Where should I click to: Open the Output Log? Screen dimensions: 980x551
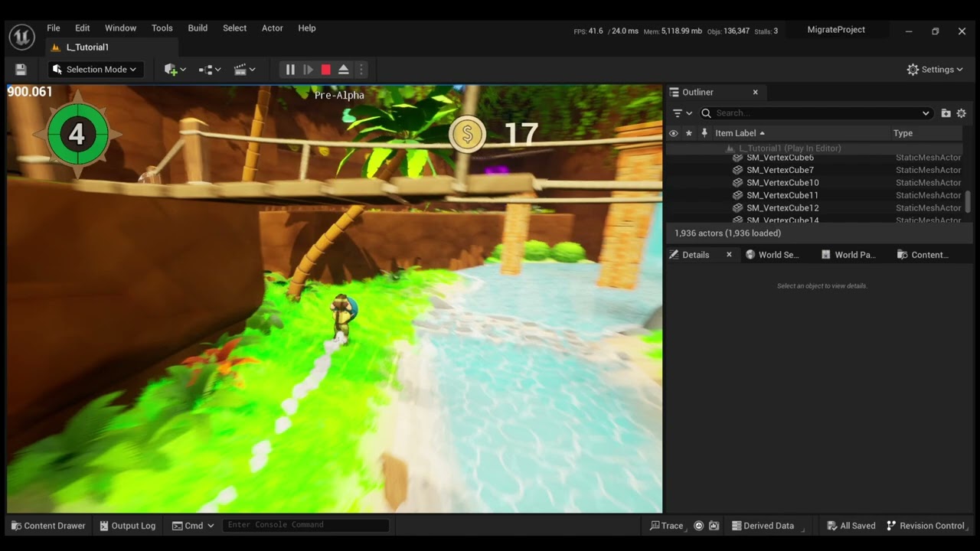tap(127, 526)
